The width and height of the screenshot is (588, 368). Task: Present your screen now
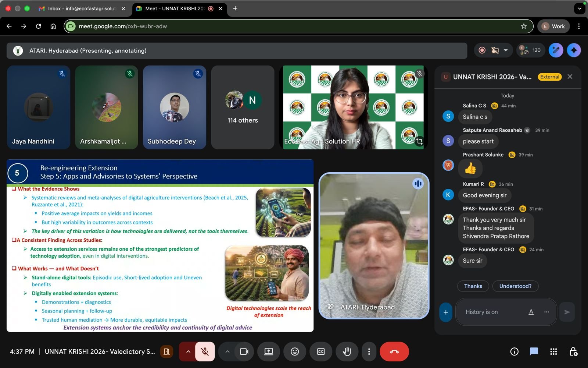[x=269, y=351]
